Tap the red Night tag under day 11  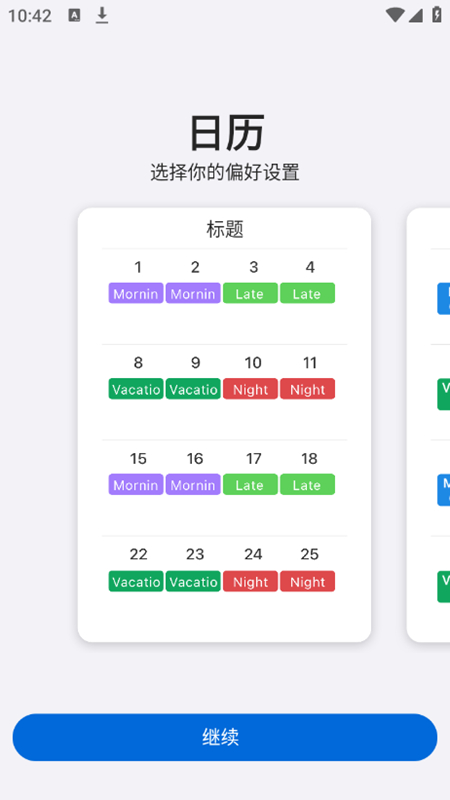coord(307,389)
